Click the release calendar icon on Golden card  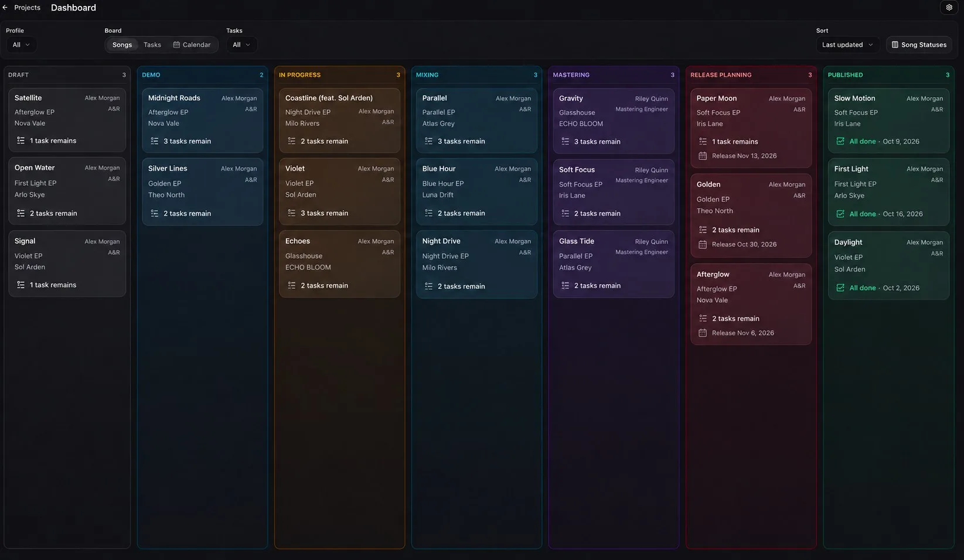tap(703, 244)
